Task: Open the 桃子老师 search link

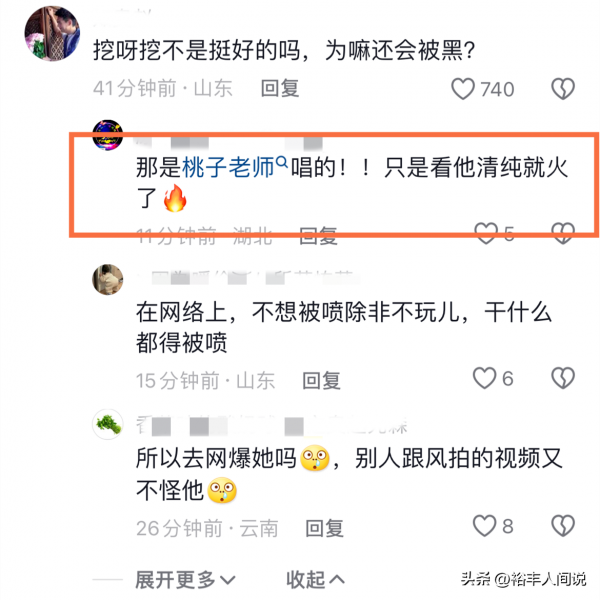Action: 235,167
